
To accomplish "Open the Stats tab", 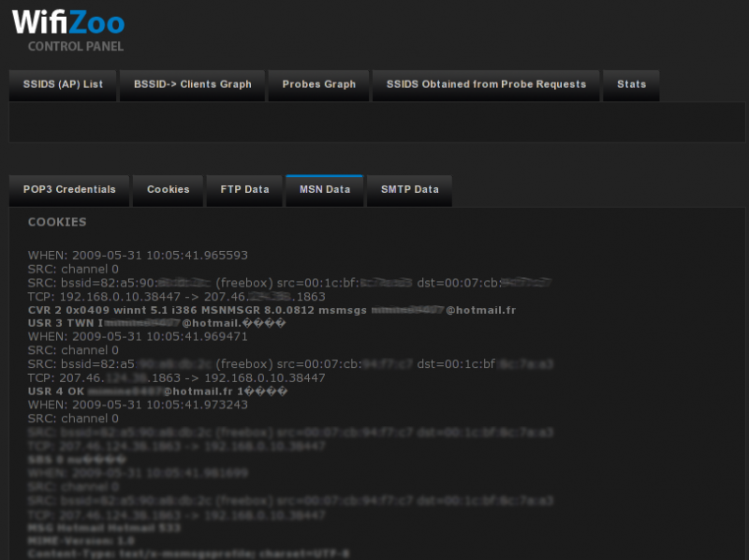I will coord(631,84).
